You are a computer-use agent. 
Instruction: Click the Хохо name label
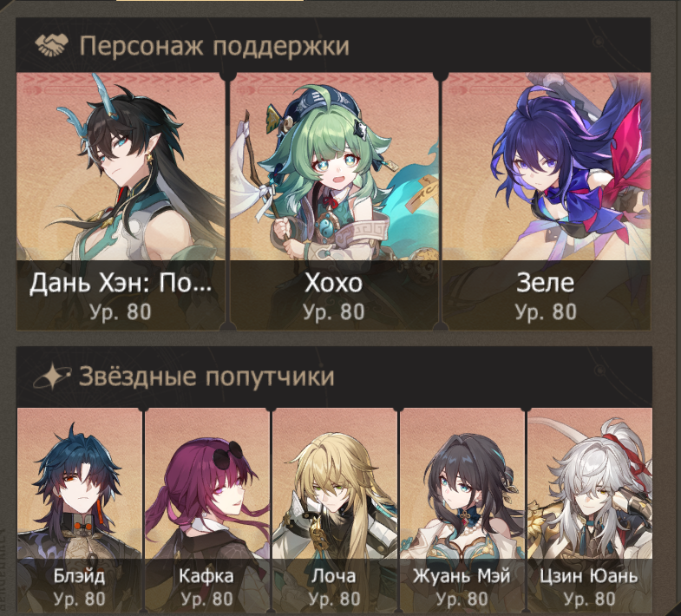point(333,283)
